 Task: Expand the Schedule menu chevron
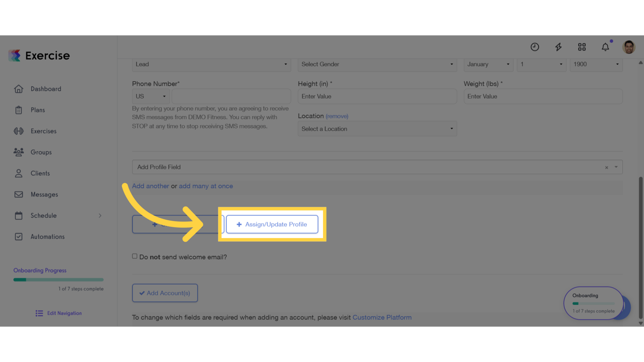coord(99,215)
